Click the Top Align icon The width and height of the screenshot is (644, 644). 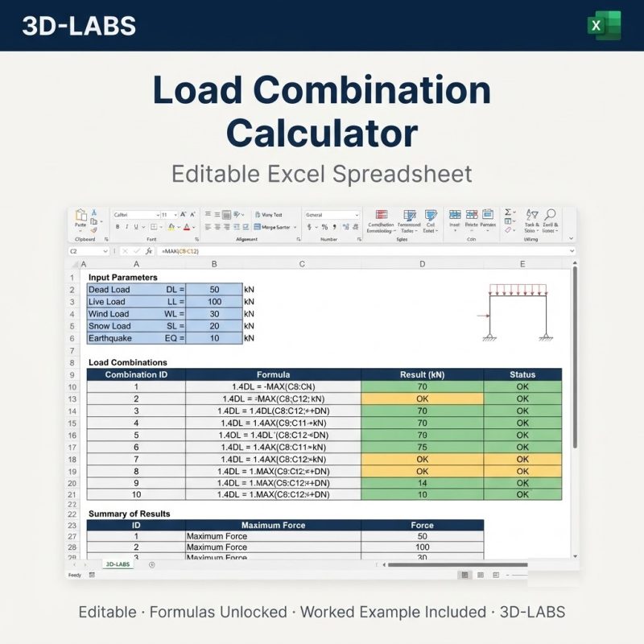(x=208, y=214)
